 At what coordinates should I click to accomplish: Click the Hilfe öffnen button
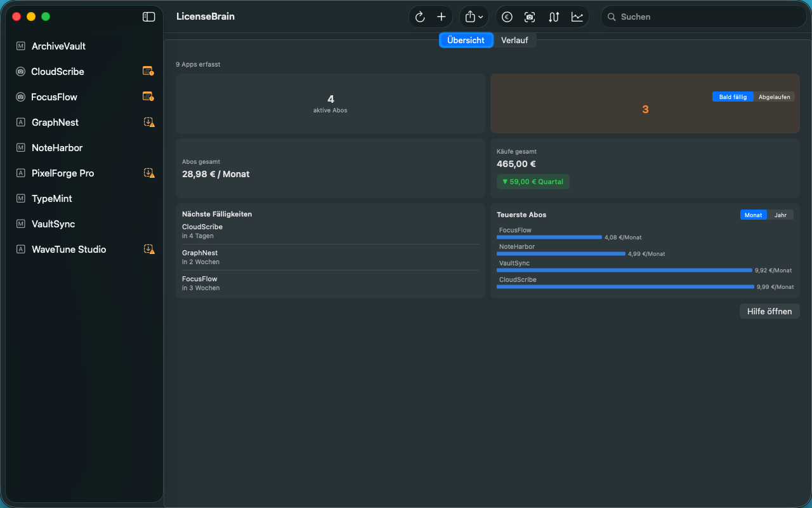[769, 311]
